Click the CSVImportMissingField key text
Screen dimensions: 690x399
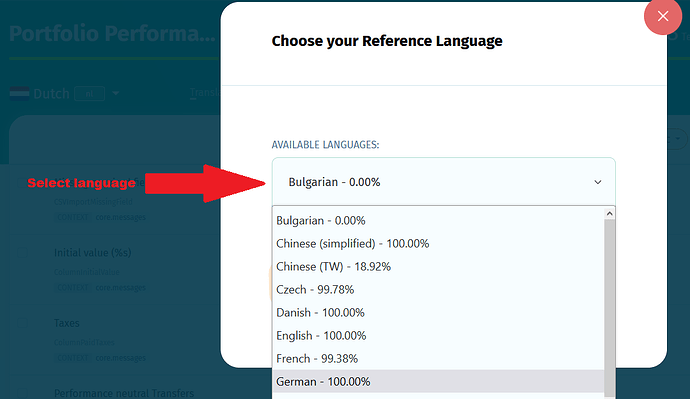(93, 202)
